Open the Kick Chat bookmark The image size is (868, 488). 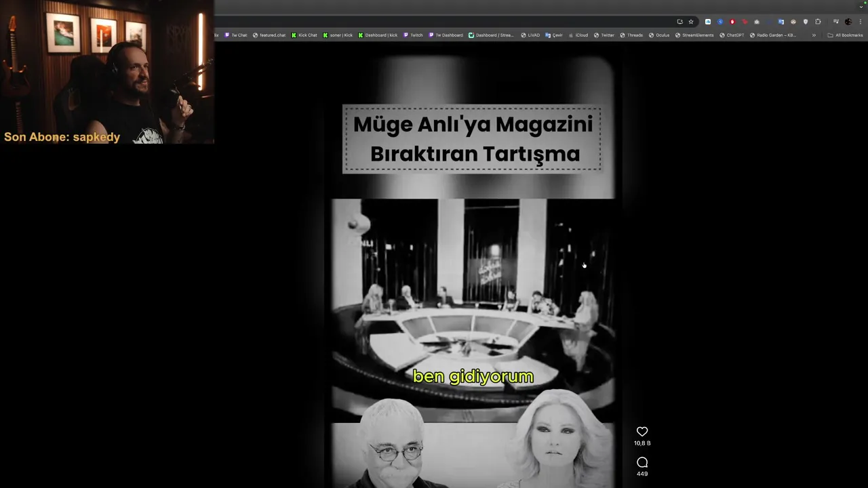304,35
